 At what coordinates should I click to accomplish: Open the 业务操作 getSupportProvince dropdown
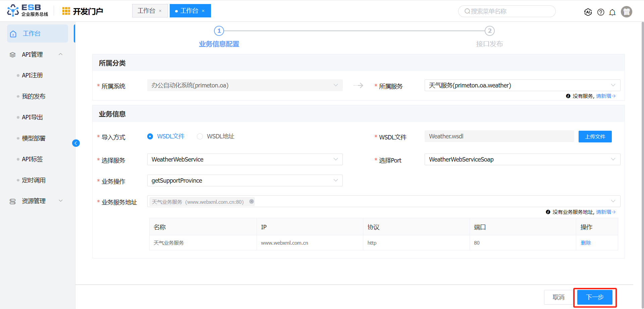(x=245, y=181)
